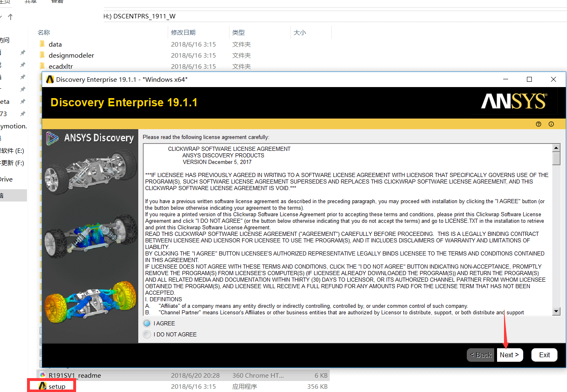Viewport: 567px width, 392px height.
Task: Click the 应用程序 type cell for setup
Action: pyautogui.click(x=245, y=386)
